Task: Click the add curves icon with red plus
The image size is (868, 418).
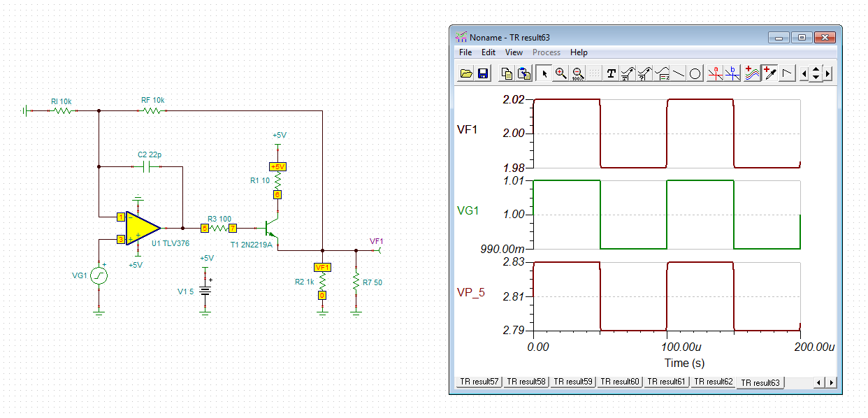Action: point(752,73)
